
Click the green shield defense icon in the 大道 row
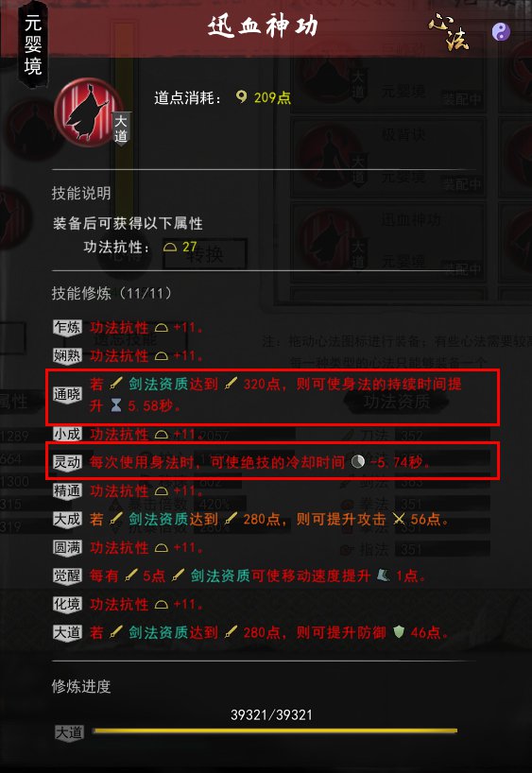pos(399,632)
